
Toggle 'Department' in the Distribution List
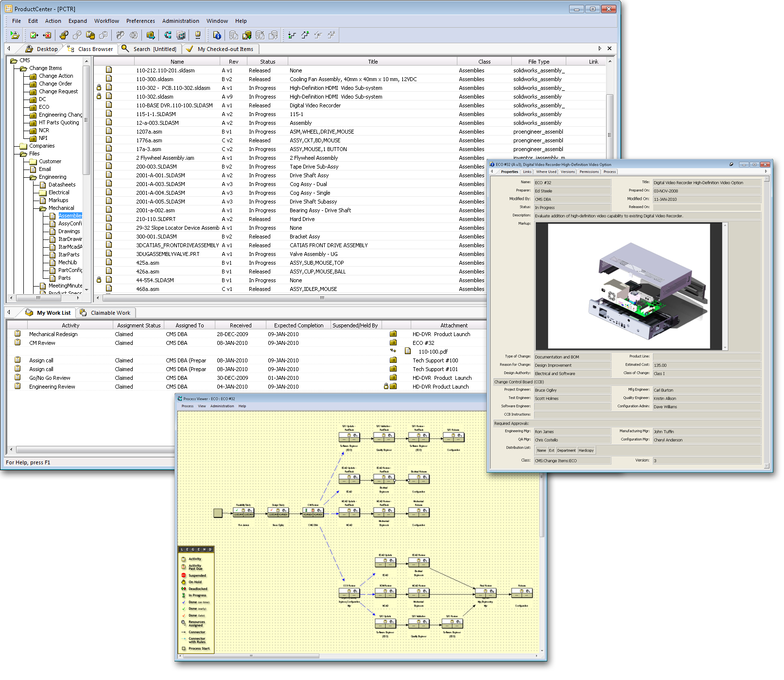(567, 450)
